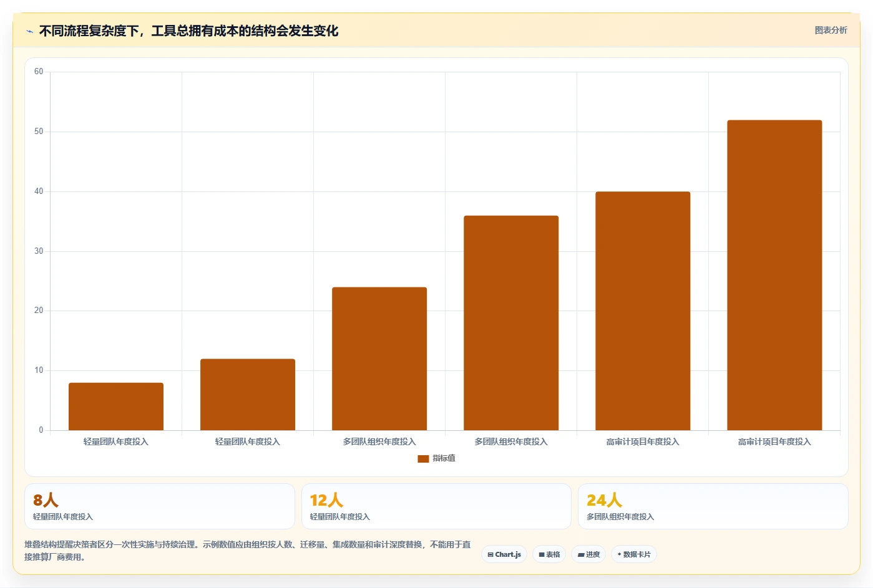Click the bar reaching 36
Viewport: 873px width, 588px height.
coord(511,323)
